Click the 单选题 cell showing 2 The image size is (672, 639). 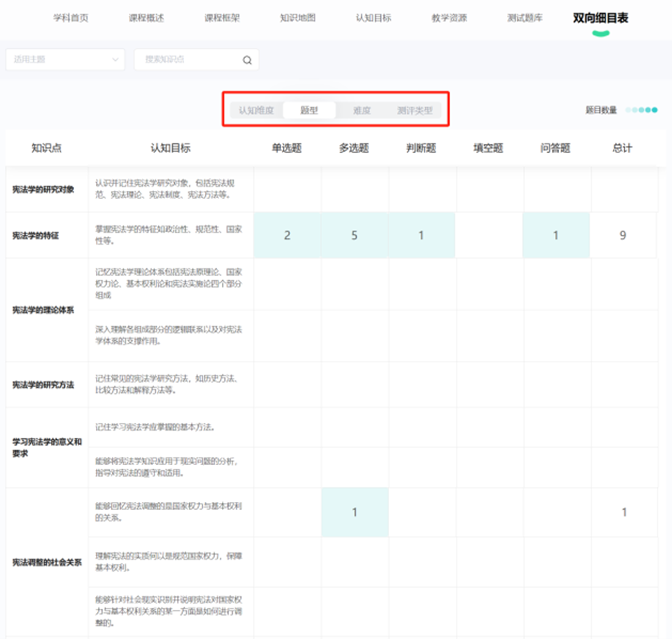(x=287, y=235)
